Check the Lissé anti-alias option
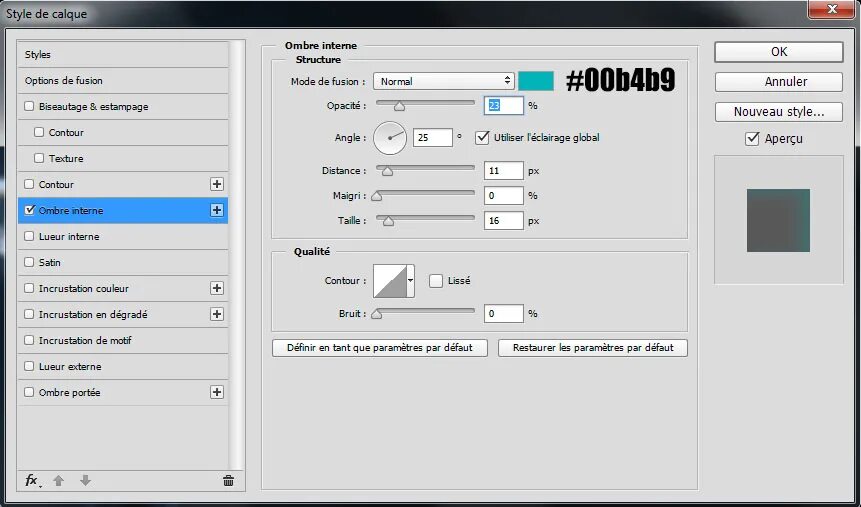 [x=436, y=281]
